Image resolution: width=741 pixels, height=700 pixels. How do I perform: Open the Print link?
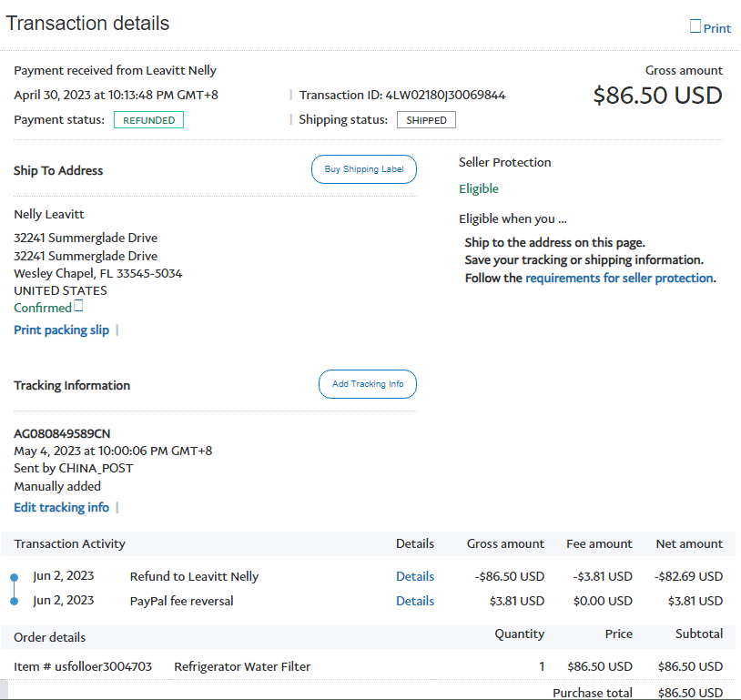pyautogui.click(x=716, y=28)
